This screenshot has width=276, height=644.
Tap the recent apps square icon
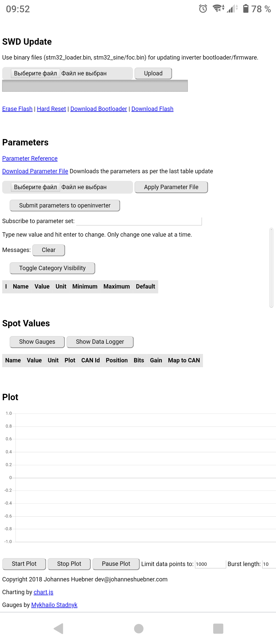click(218, 628)
